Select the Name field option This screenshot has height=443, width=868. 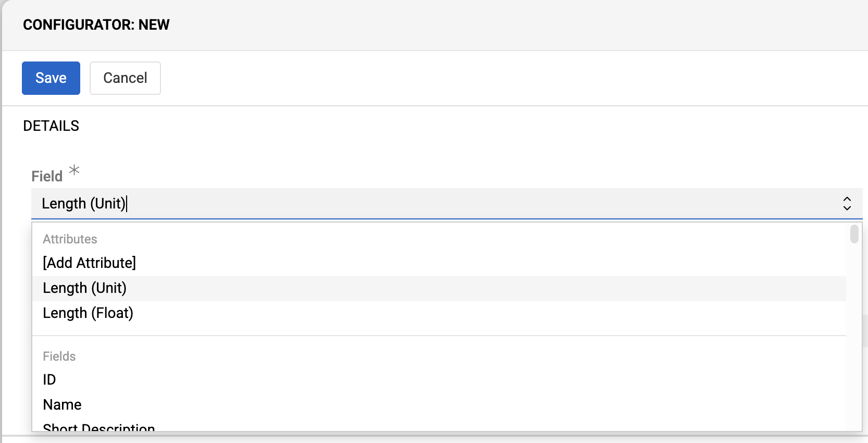(x=62, y=404)
